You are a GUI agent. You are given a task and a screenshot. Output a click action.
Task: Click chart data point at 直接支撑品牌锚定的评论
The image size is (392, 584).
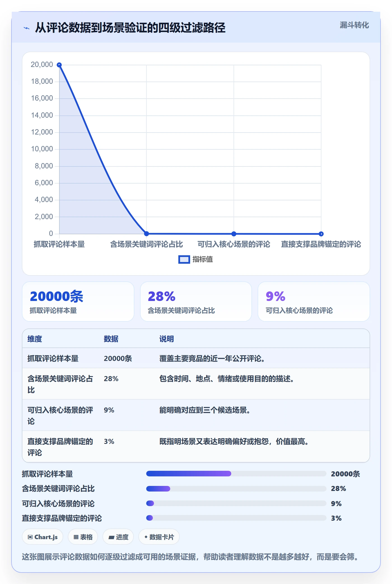[321, 234]
